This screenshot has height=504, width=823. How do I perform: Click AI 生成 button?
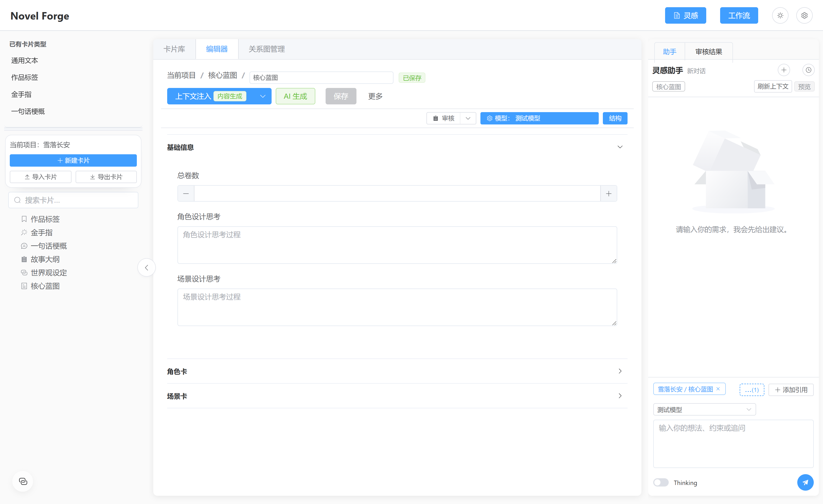coord(295,96)
